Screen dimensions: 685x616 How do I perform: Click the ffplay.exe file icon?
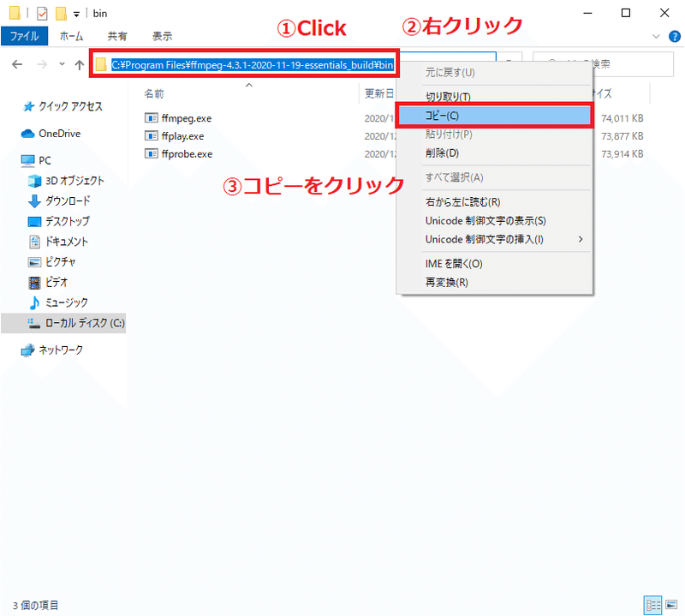pos(152,136)
